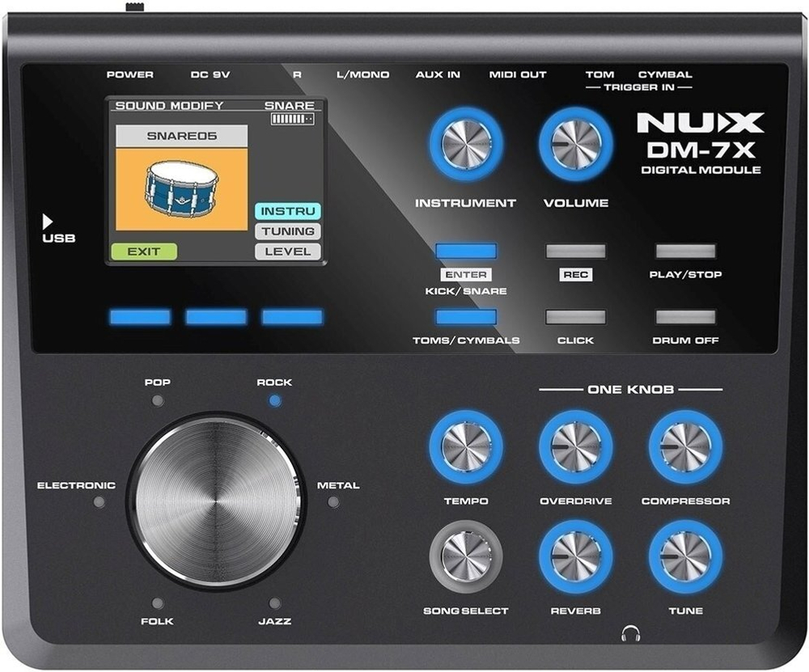The width and height of the screenshot is (809, 672).
Task: Click the DC 9V label
Action: click(210, 74)
